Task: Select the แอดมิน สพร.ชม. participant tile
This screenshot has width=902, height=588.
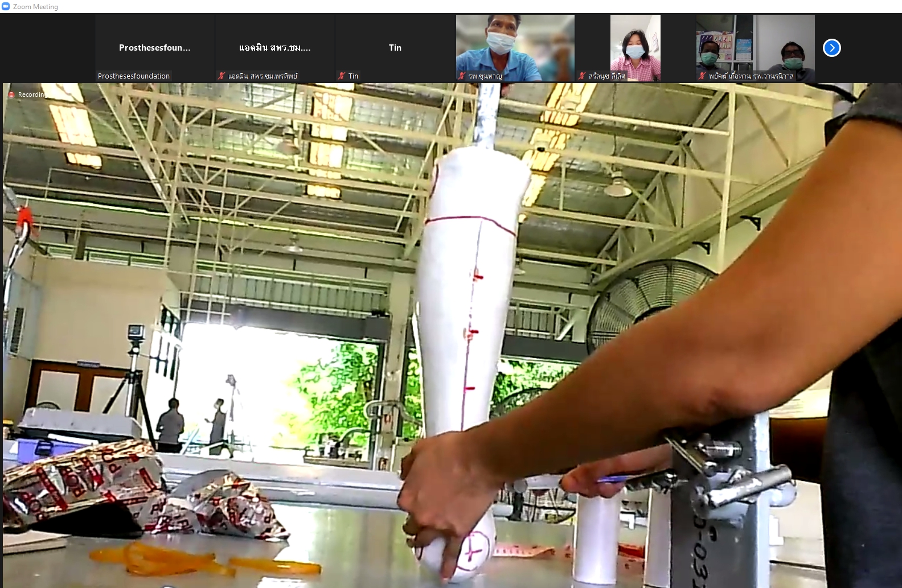Action: pos(274,48)
